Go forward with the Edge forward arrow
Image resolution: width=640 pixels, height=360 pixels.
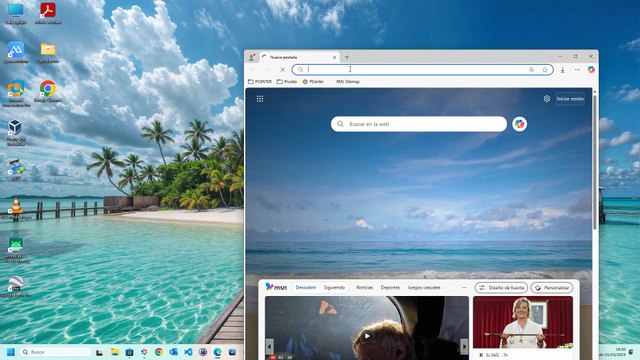click(x=268, y=70)
